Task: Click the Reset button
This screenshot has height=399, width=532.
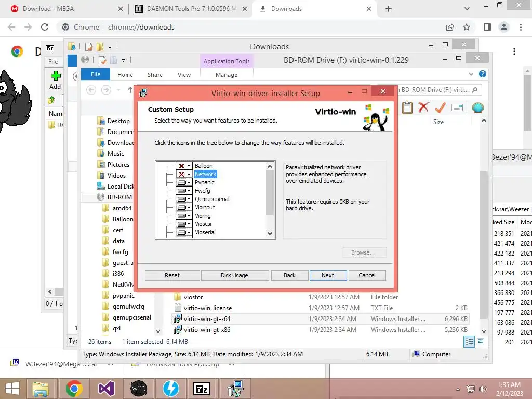Action: (x=172, y=275)
